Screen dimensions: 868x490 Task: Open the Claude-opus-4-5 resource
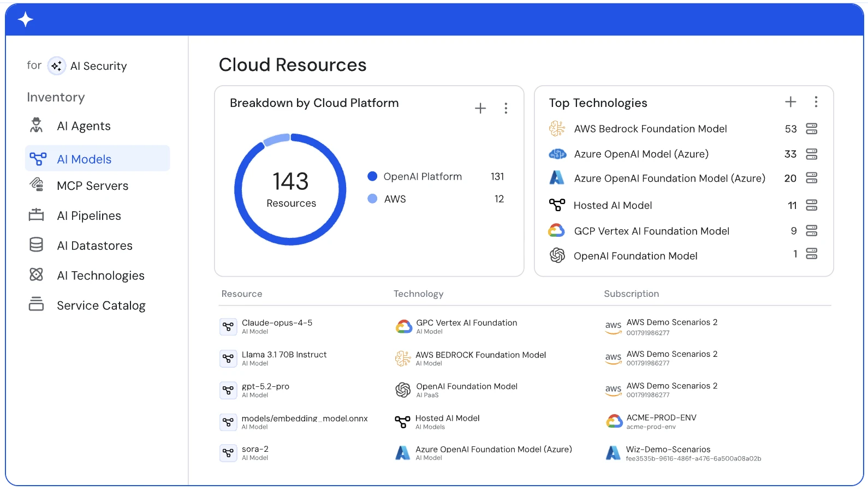click(x=277, y=322)
